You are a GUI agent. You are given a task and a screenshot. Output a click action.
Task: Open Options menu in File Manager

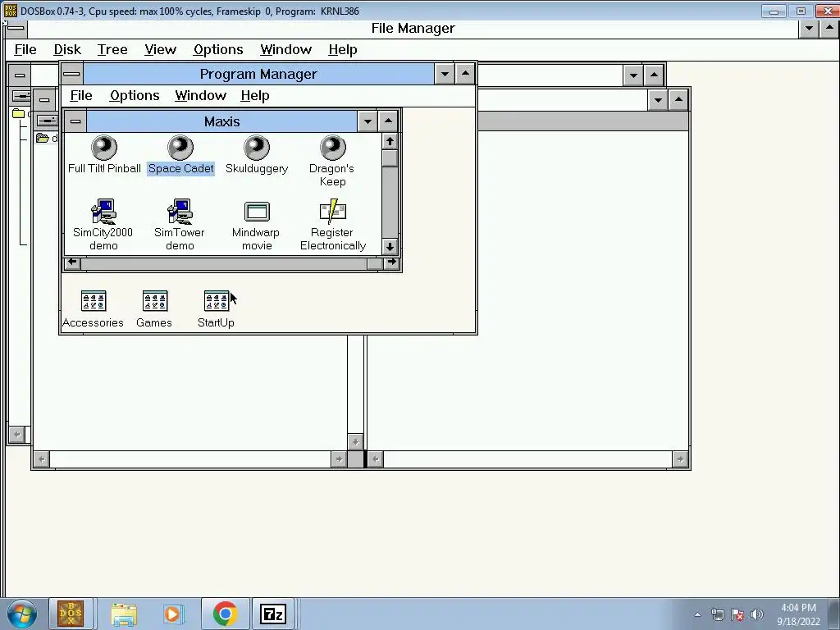click(x=218, y=49)
